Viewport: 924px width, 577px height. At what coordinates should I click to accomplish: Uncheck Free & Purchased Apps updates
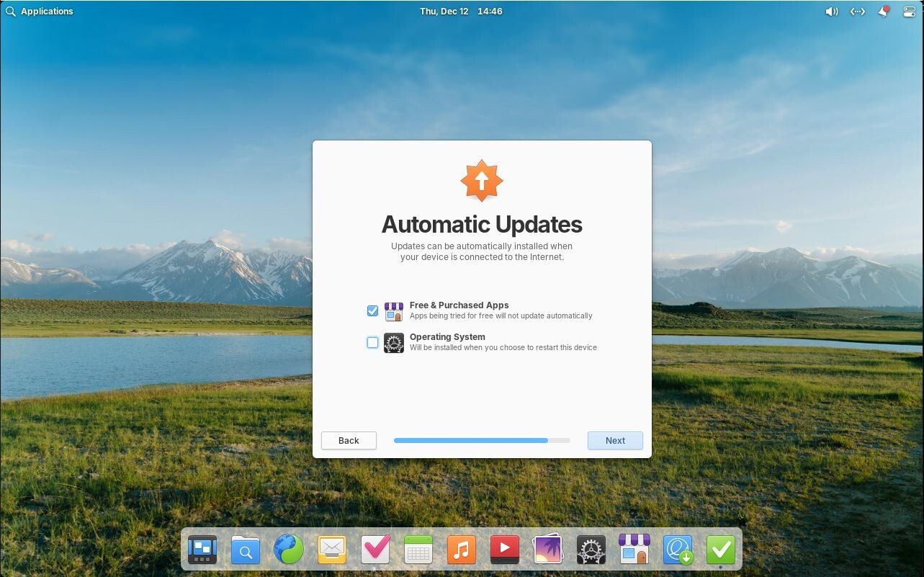372,311
